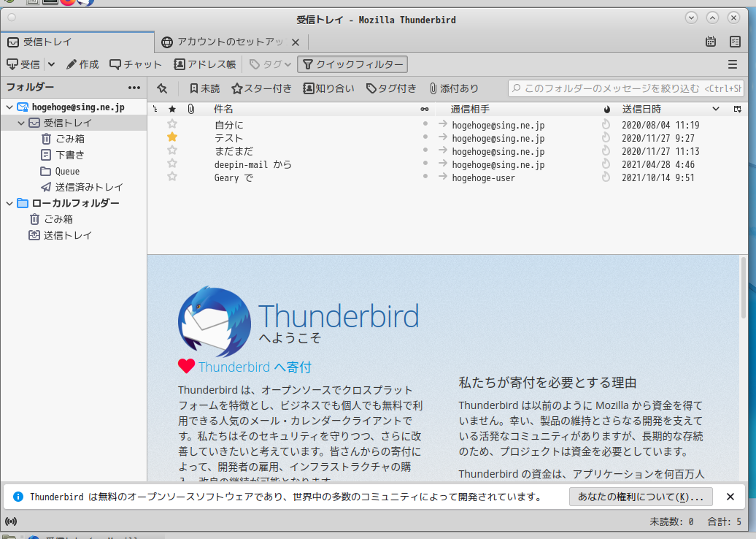Image resolution: width=756 pixels, height=539 pixels.
Task: Toggle the 未読 unread quick filter
Action: 204,88
